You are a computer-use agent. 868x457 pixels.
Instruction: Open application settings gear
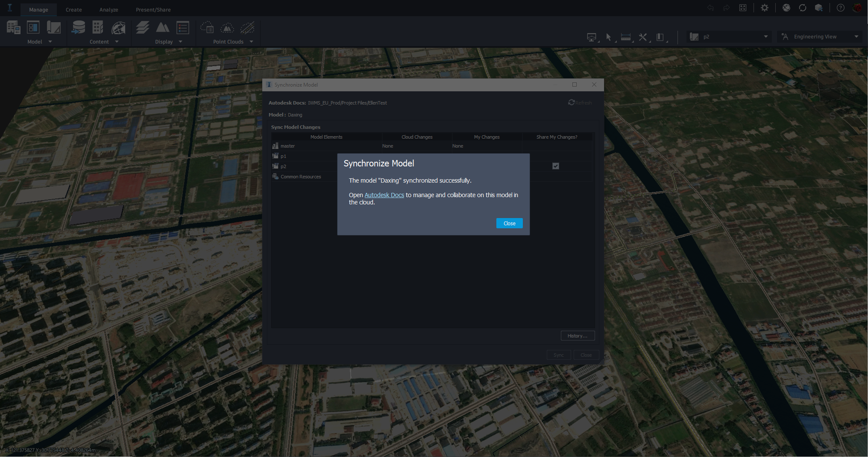click(765, 8)
